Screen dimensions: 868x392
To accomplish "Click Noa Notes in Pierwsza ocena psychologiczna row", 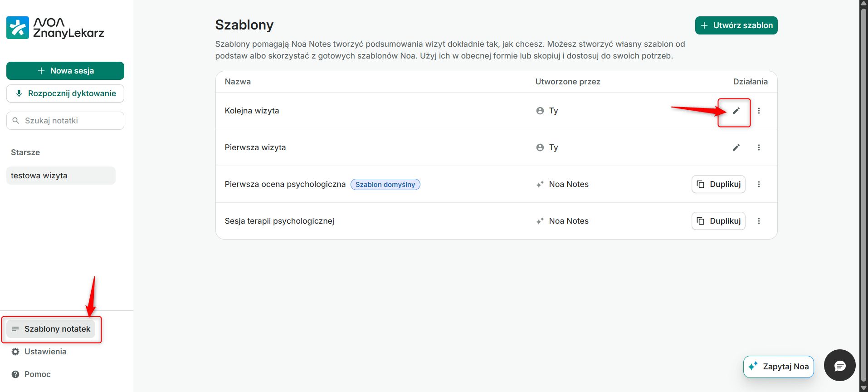I will (569, 184).
